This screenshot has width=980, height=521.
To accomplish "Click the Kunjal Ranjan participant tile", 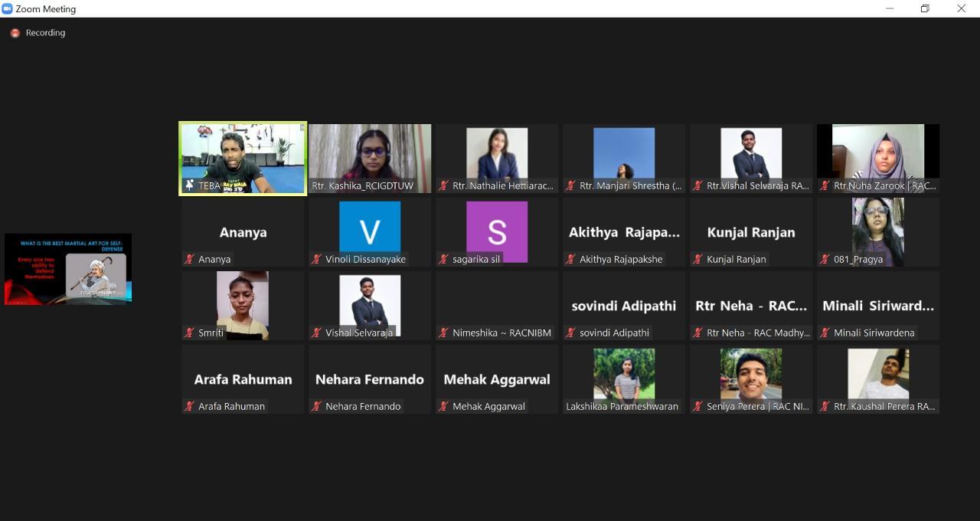I will [751, 232].
